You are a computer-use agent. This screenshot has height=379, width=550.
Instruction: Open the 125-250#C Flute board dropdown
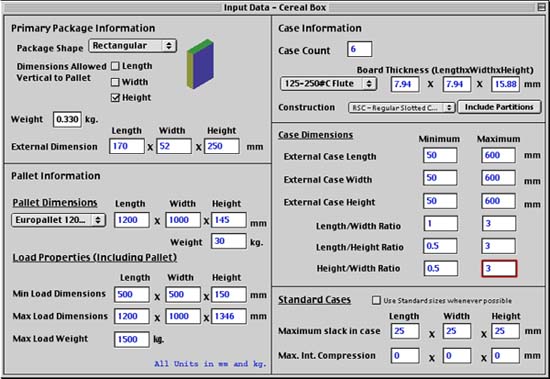click(328, 84)
